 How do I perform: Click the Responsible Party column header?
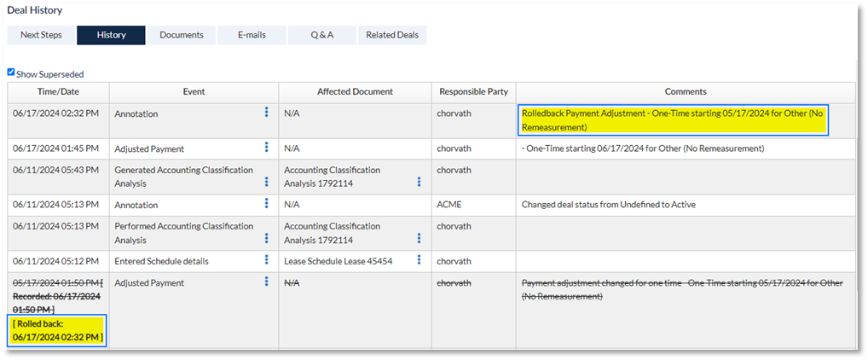(x=474, y=92)
